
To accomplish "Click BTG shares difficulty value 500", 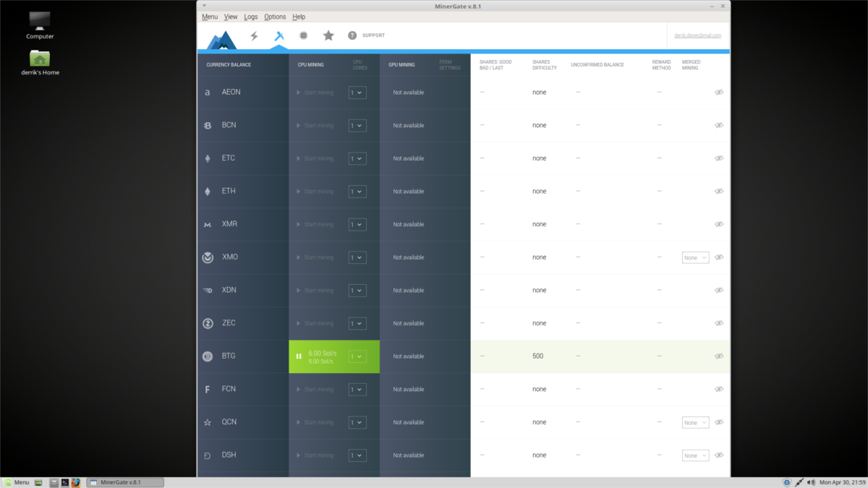I will (x=538, y=356).
